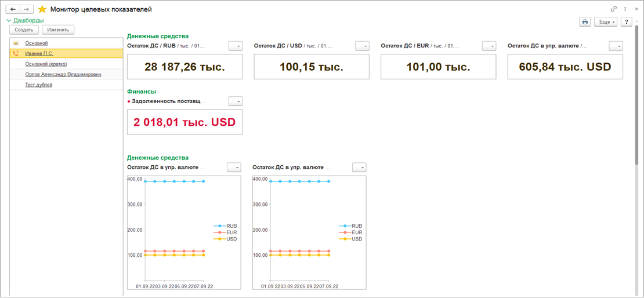Toggle the favorites star icon
Screen dimensions: 644x298
click(42, 9)
